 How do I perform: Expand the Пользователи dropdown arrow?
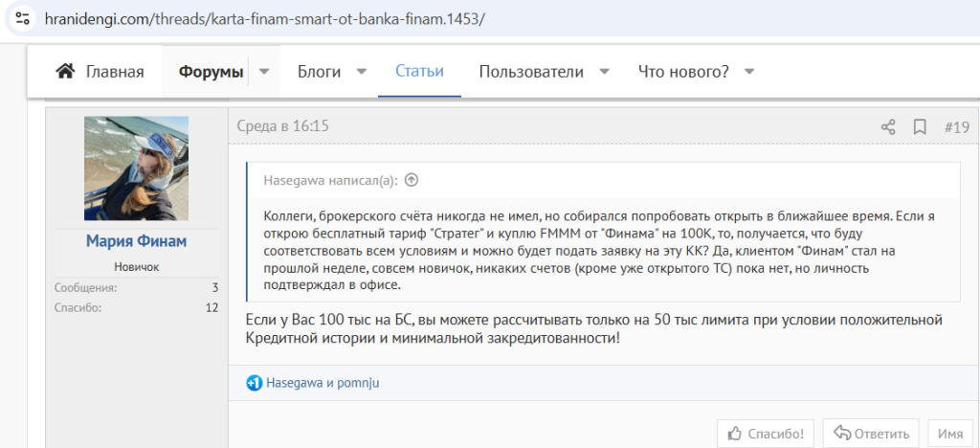(605, 72)
